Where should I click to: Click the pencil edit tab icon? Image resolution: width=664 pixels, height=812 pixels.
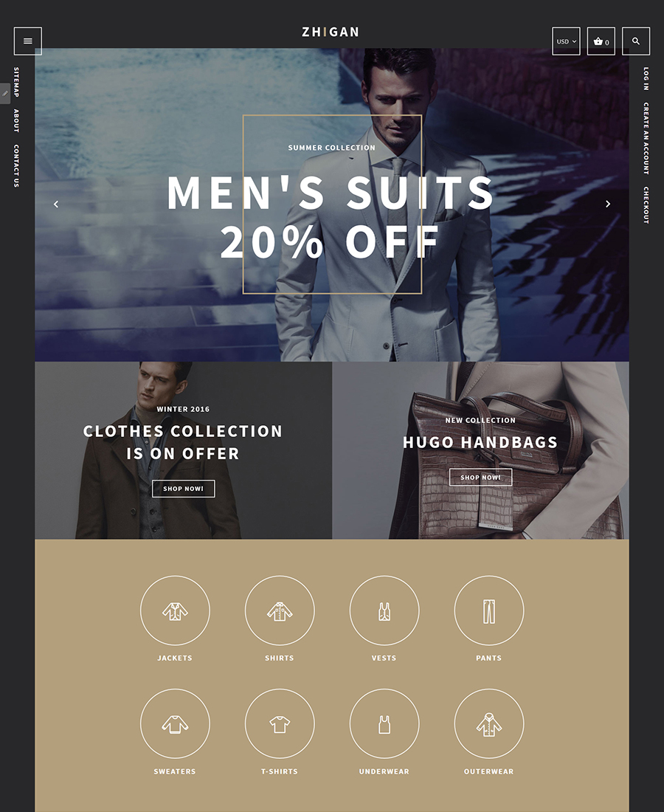tap(5, 94)
